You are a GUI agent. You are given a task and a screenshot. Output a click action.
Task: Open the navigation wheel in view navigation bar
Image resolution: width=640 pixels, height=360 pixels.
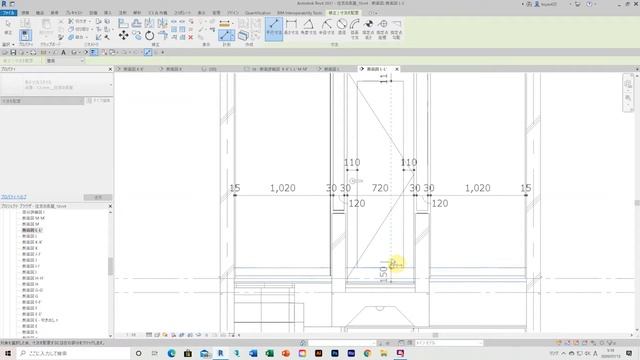628,84
